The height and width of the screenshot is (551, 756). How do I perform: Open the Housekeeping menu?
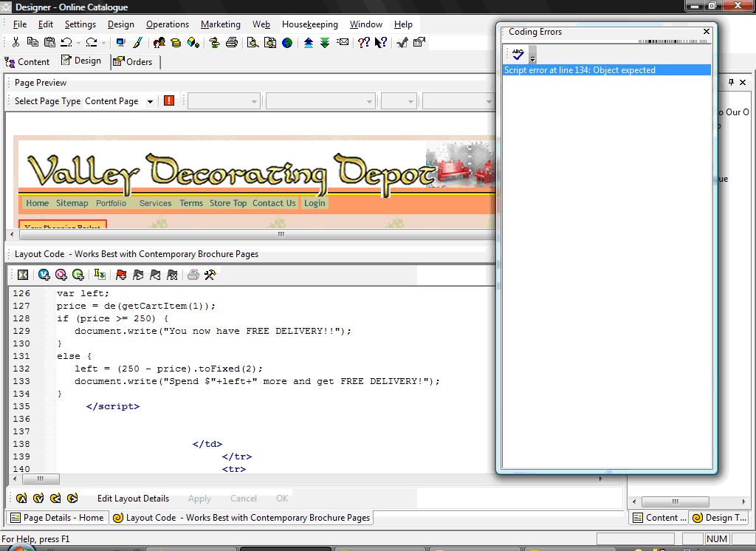click(310, 24)
